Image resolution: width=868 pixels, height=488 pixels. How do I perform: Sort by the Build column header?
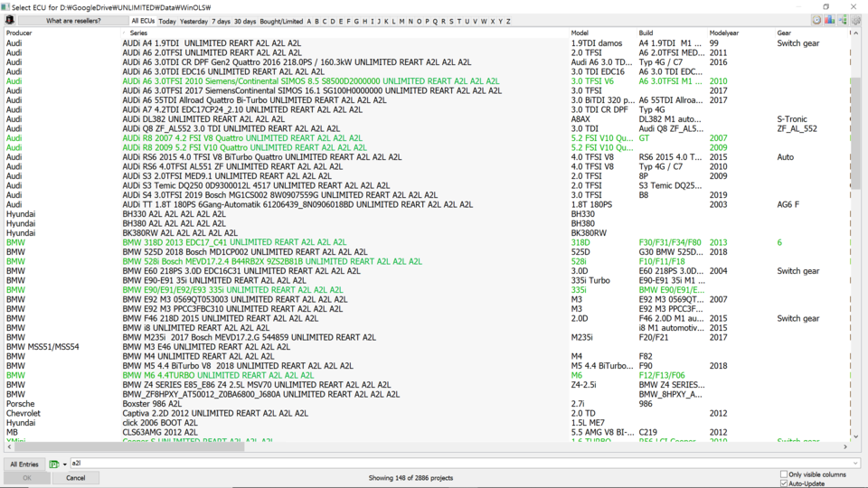tap(672, 33)
